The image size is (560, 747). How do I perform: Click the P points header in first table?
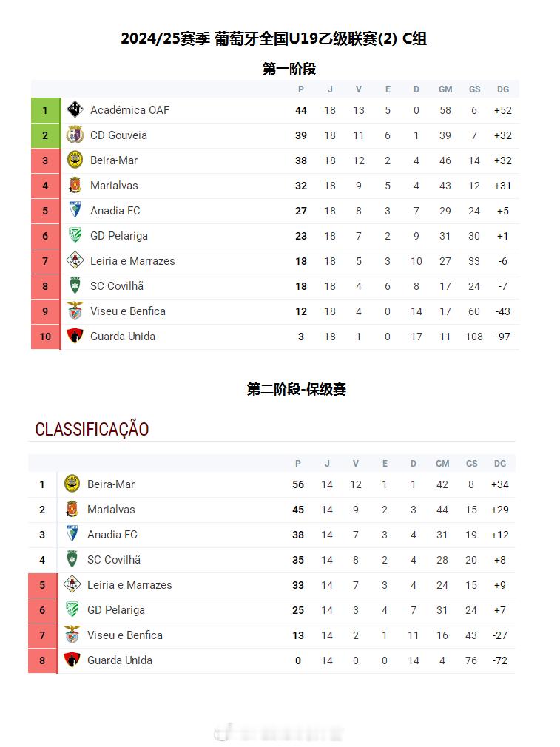pyautogui.click(x=301, y=89)
